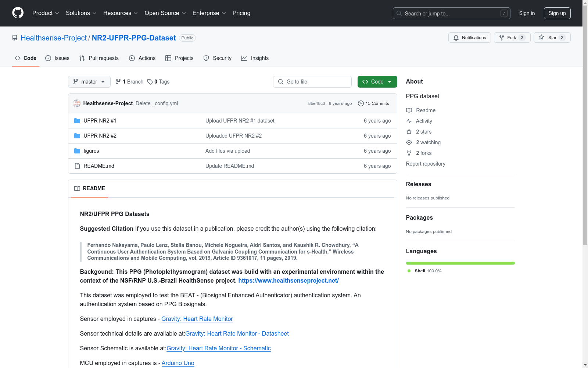Open the Upload UFPR NR2 #1 dataset commit
The height and width of the screenshot is (368, 588).
240,121
